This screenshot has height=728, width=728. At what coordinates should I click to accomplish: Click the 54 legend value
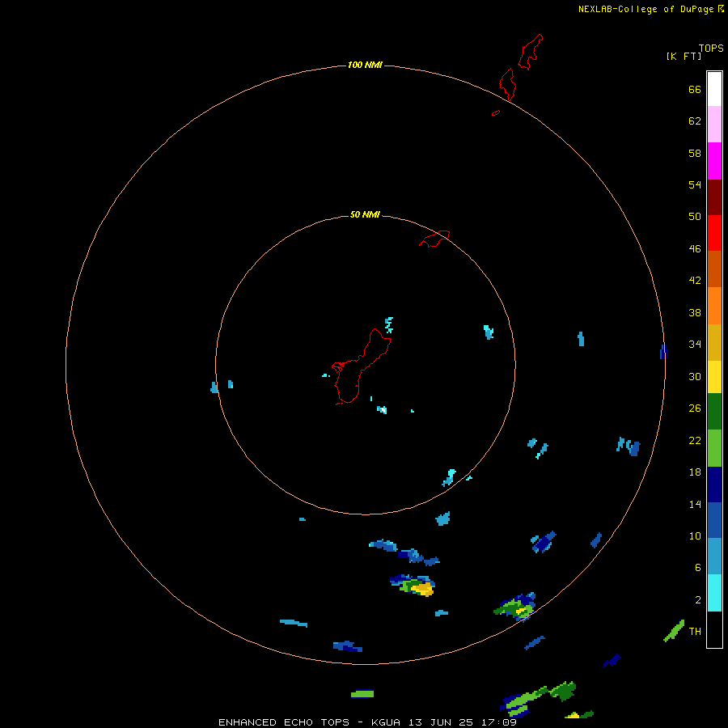point(695,184)
